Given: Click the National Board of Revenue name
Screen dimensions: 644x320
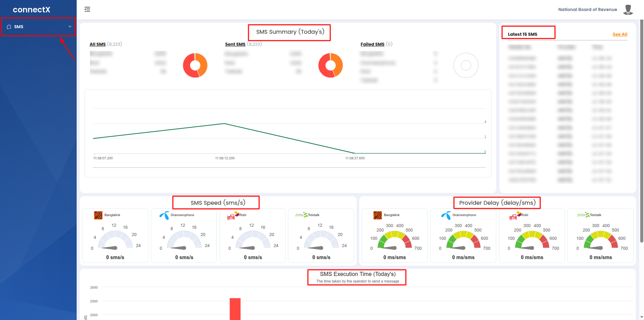Looking at the screenshot, I should (x=587, y=10).
